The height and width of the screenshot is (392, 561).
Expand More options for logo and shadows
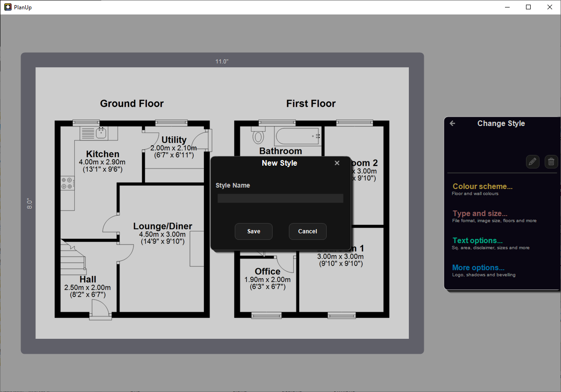point(478,268)
